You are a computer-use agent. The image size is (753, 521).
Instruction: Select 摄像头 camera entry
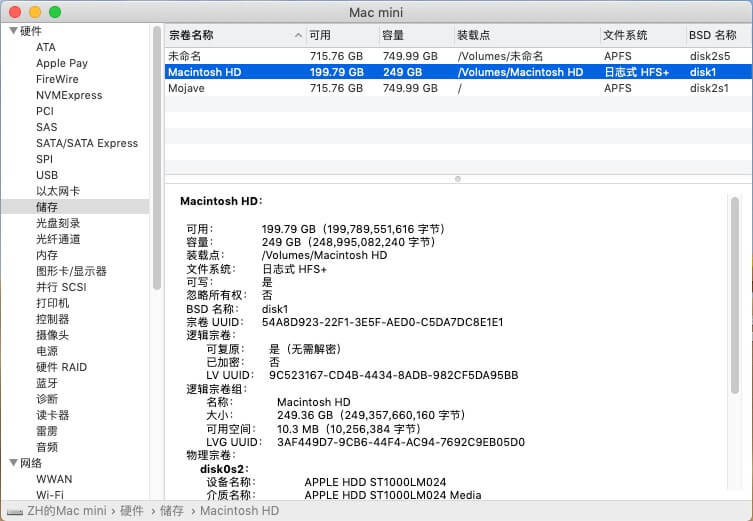(53, 335)
